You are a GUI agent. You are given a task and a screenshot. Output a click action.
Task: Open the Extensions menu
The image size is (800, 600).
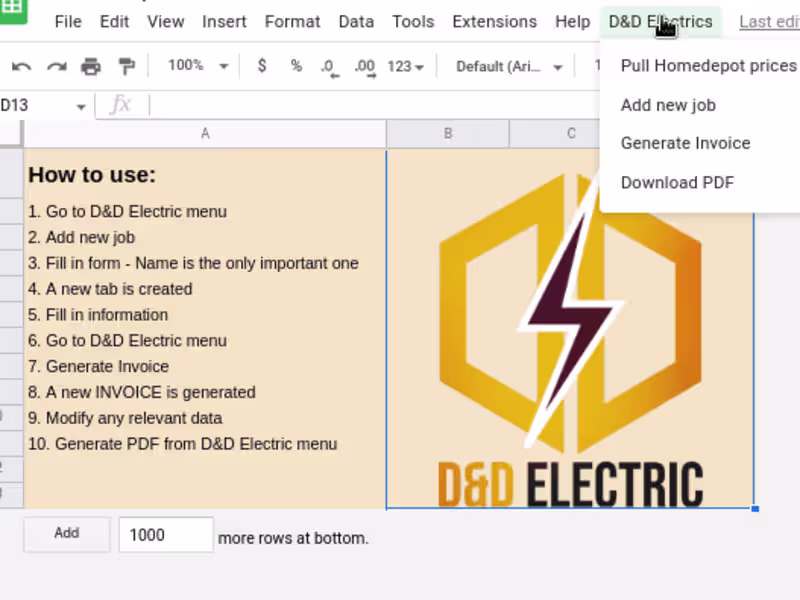point(494,21)
